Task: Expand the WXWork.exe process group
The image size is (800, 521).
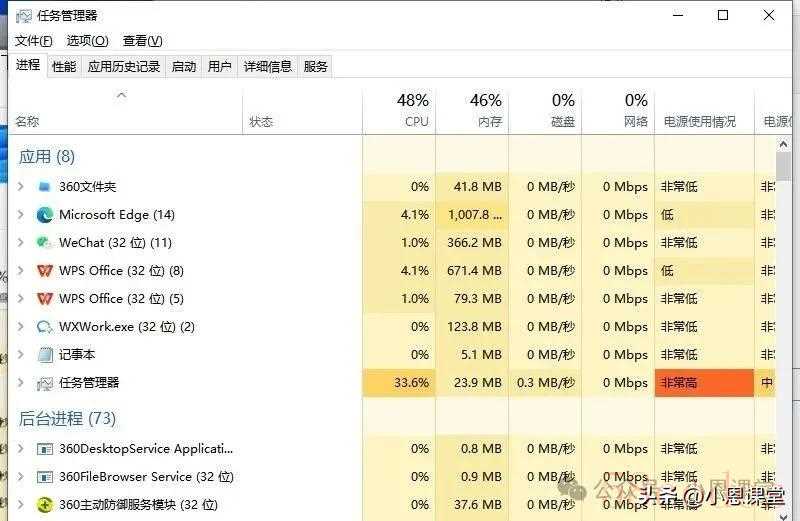Action: click(20, 327)
